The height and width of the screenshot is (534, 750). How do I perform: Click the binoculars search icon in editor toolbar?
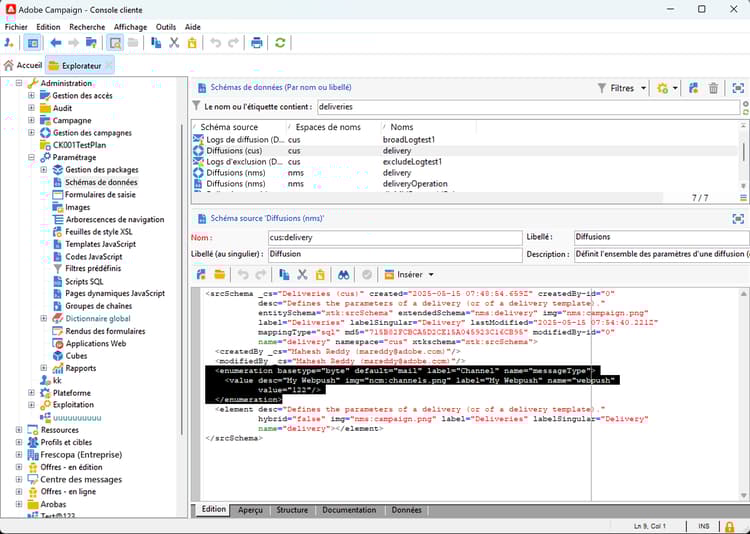click(342, 274)
